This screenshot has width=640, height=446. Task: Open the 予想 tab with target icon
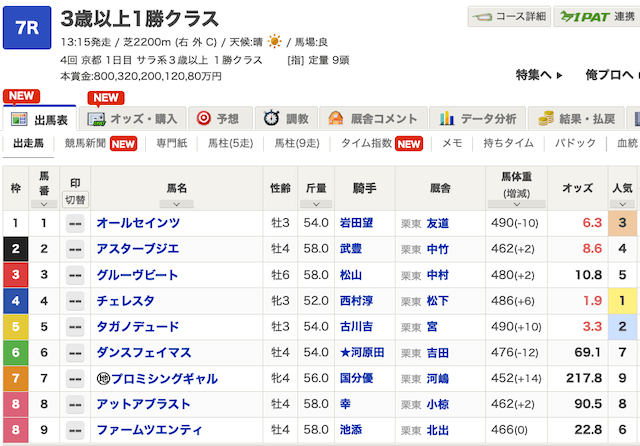217,118
